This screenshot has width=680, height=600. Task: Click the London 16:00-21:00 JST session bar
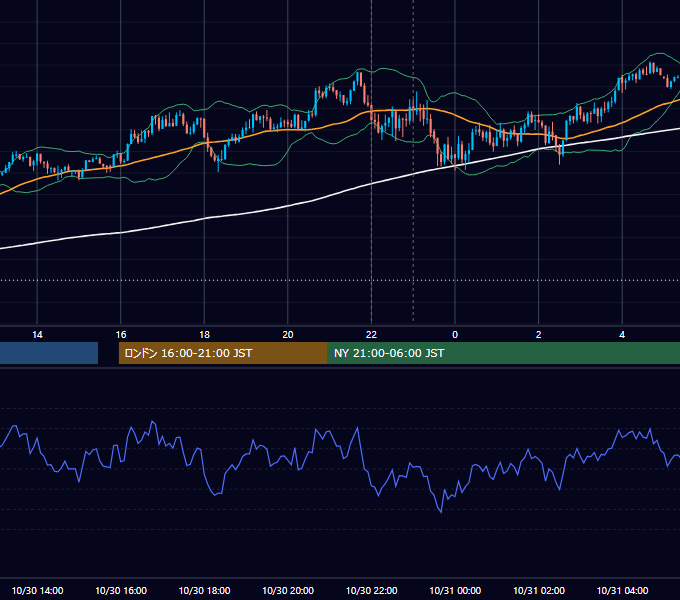223,353
